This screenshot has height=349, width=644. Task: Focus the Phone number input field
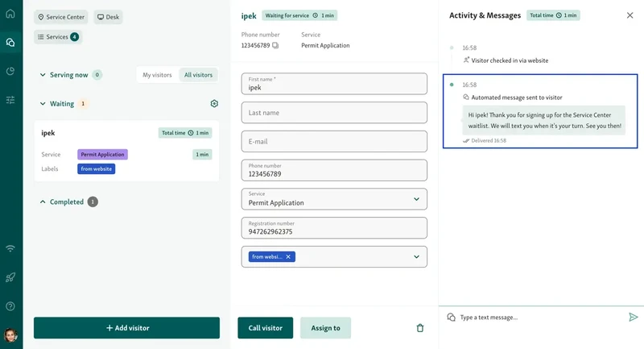coord(334,170)
